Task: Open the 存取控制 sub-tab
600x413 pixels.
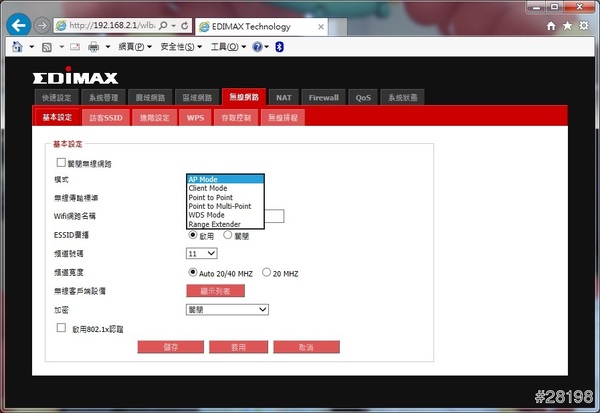Action: (236, 118)
